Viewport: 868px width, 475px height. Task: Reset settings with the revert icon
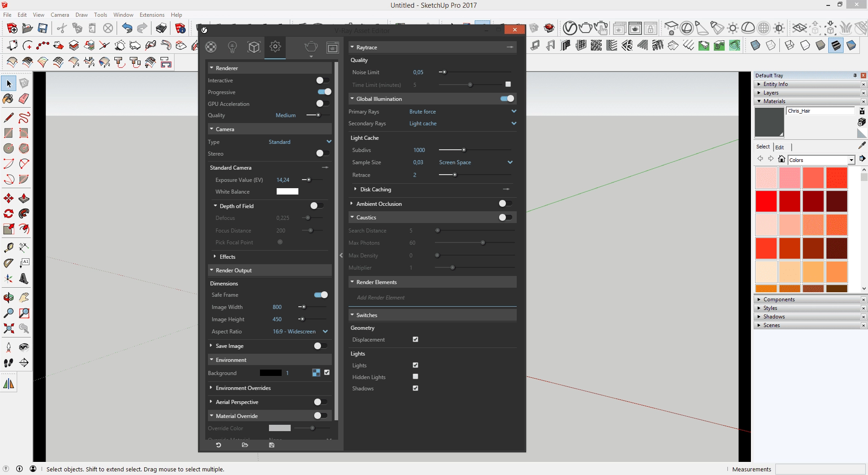pos(218,445)
